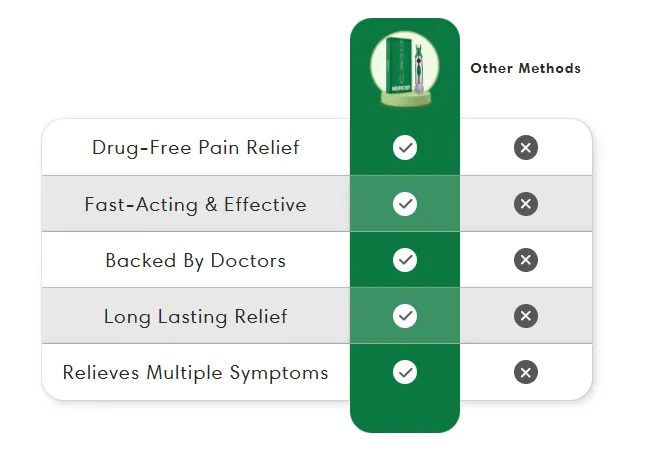Select the Other Methods column header
Image resolution: width=670 pixels, height=461 pixels.
526,68
